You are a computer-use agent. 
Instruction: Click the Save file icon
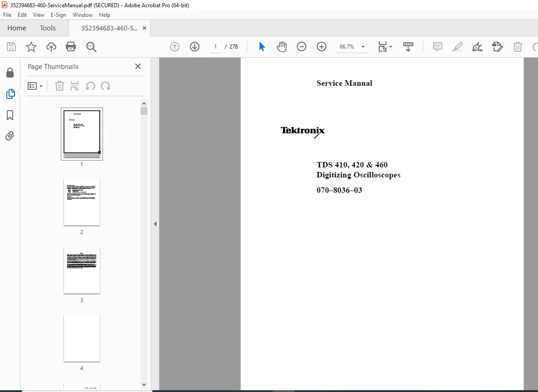tap(11, 47)
